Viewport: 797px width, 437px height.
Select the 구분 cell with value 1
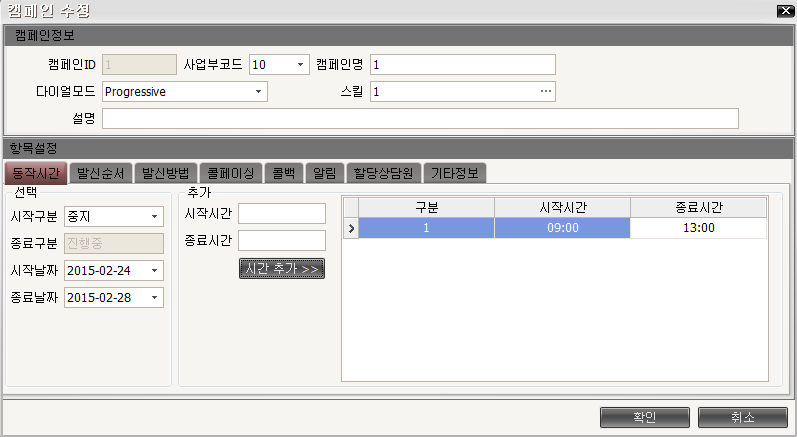point(426,228)
